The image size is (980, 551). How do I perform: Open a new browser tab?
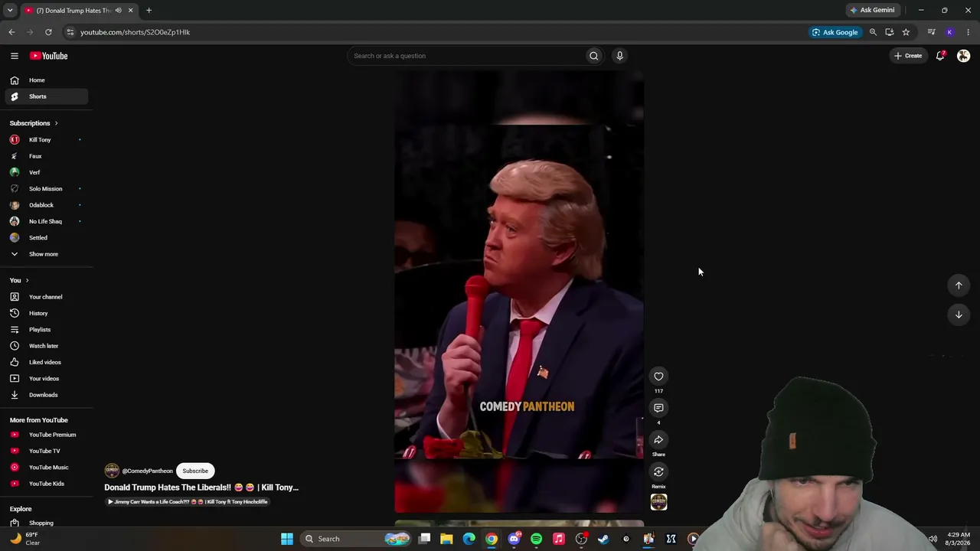tap(149, 11)
